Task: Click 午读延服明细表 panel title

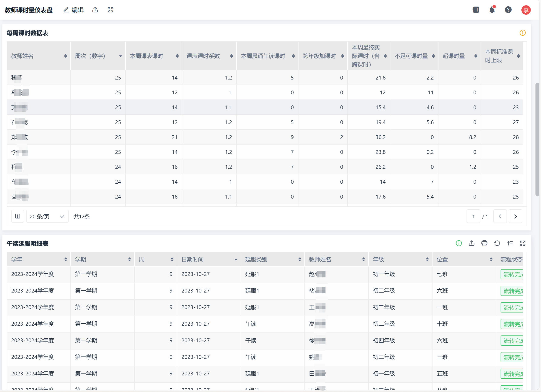Action: click(x=27, y=243)
